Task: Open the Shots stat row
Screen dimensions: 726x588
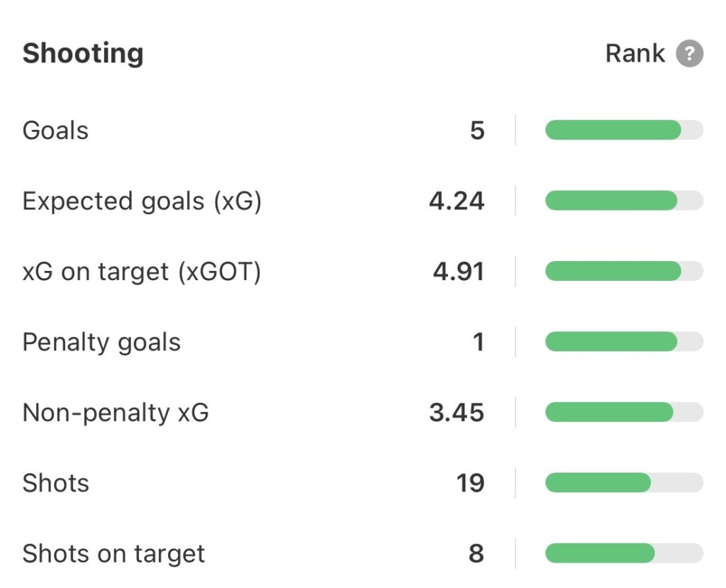Action: pyautogui.click(x=55, y=483)
